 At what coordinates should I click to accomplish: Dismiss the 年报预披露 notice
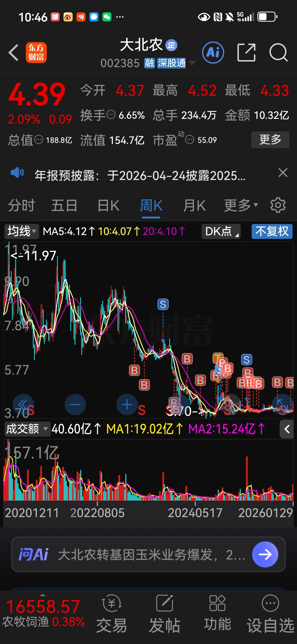[283, 173]
